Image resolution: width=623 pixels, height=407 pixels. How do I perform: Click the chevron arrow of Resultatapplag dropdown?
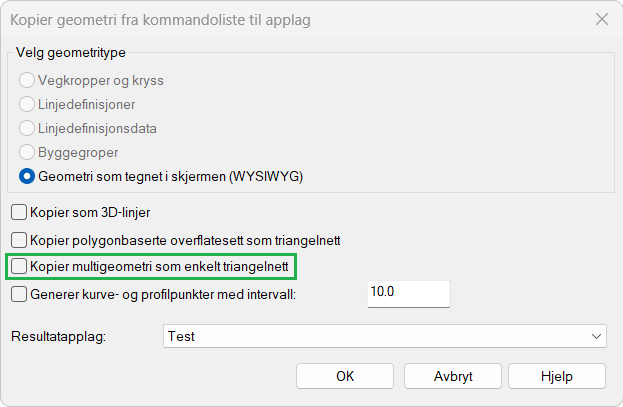click(x=596, y=336)
